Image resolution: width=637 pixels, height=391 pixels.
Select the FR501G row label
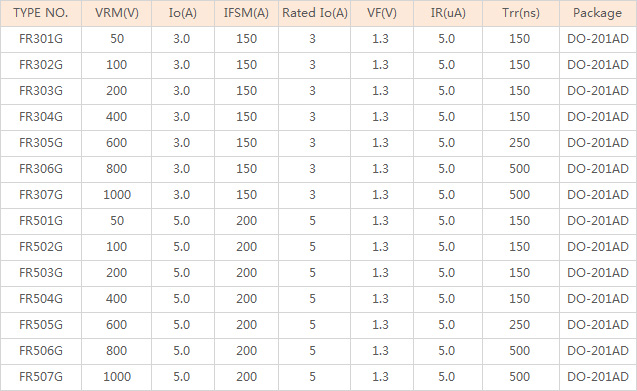tap(41, 221)
